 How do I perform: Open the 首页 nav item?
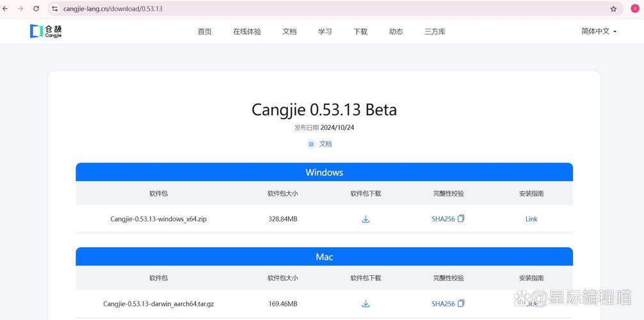click(x=205, y=31)
